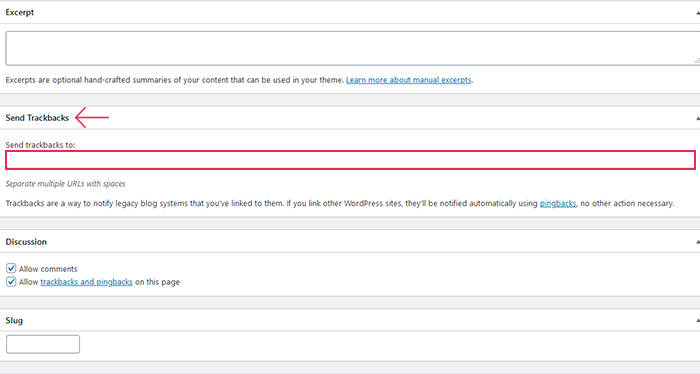Click the Discussion panel heading

click(x=26, y=242)
